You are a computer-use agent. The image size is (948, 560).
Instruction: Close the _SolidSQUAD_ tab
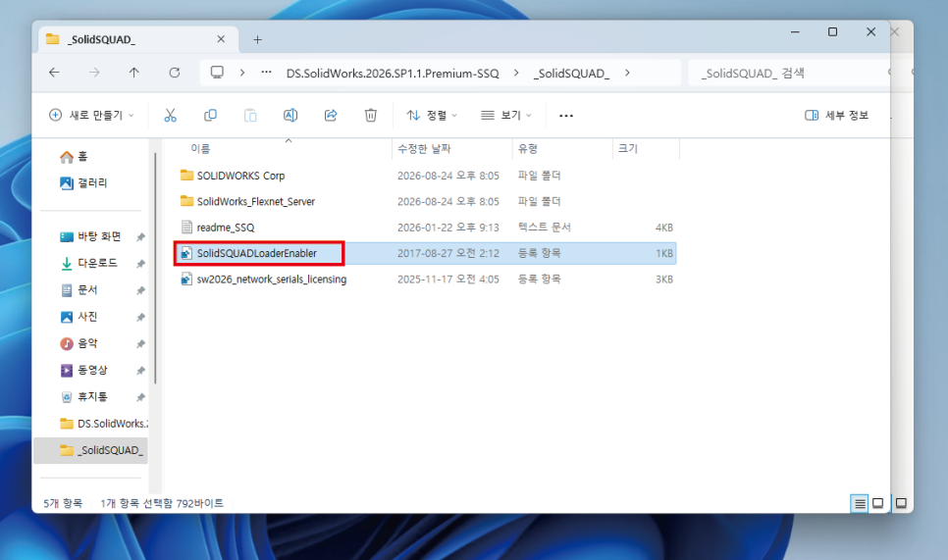tap(221, 39)
